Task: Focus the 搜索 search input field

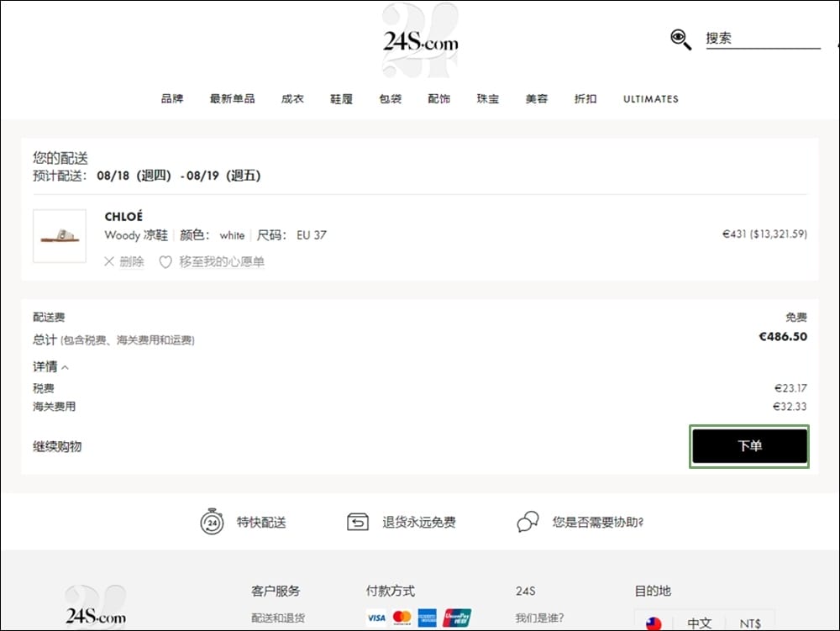Action: point(763,39)
